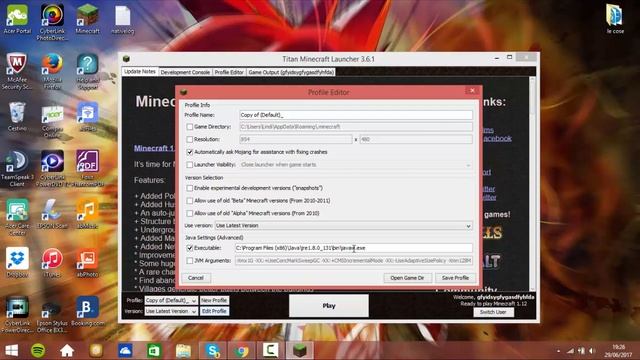The image size is (640, 360).
Task: Click the Open Game Dir button
Action: (x=407, y=278)
